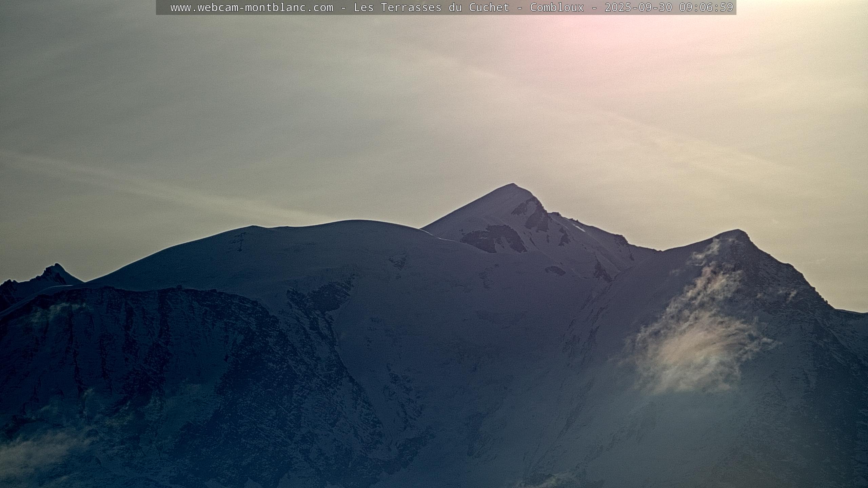Click the Combloux location text
The width and height of the screenshot is (868, 488).
click(557, 7)
